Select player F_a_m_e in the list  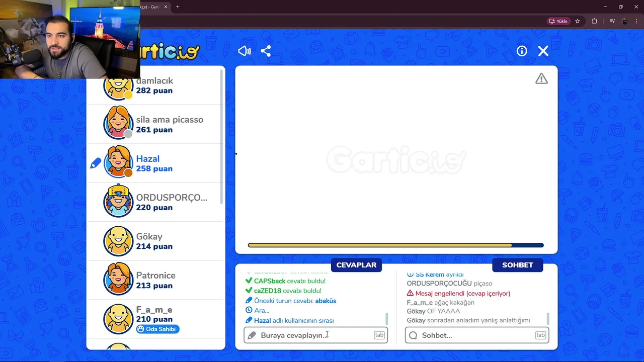pyautogui.click(x=155, y=319)
